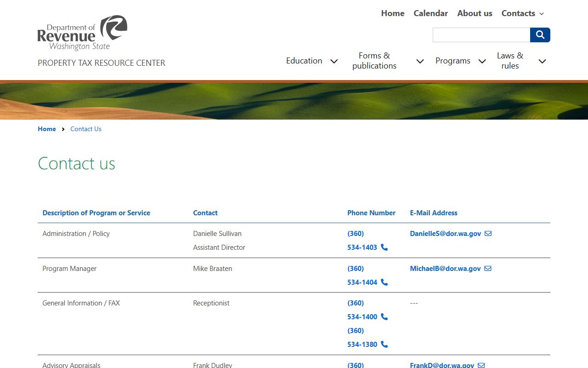This screenshot has width=588, height=368.
Task: Click the Contact column header
Action: (205, 213)
